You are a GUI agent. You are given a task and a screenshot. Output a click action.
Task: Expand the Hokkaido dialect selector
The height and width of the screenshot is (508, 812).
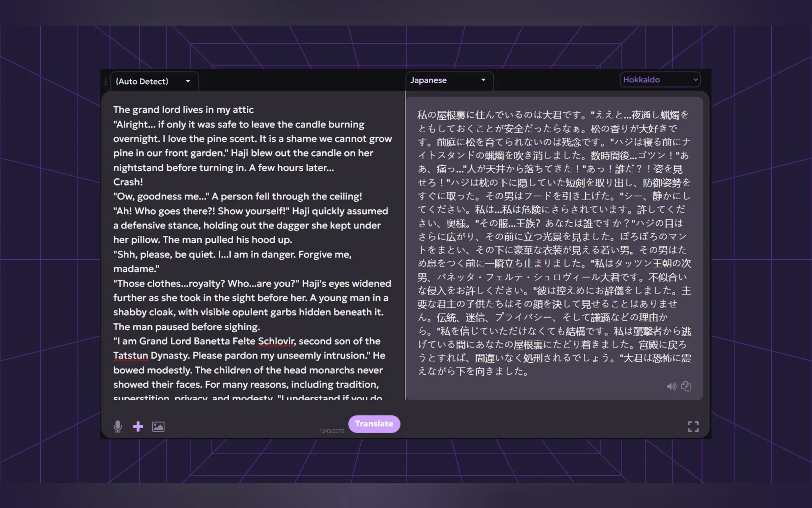point(660,80)
